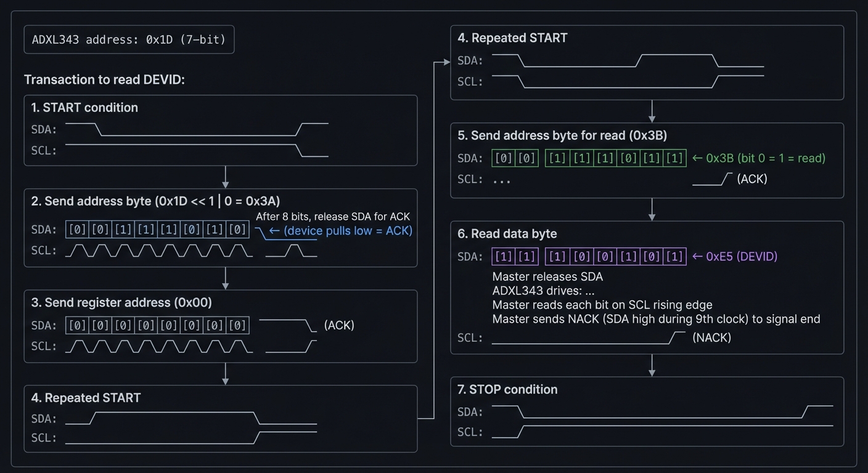Click 'After 8 bits, release SDA for ACK' note

[x=333, y=216]
